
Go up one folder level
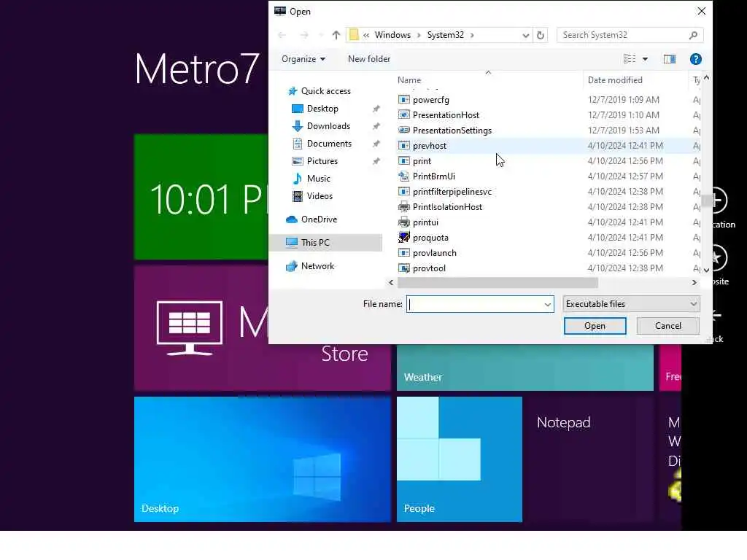(x=336, y=35)
